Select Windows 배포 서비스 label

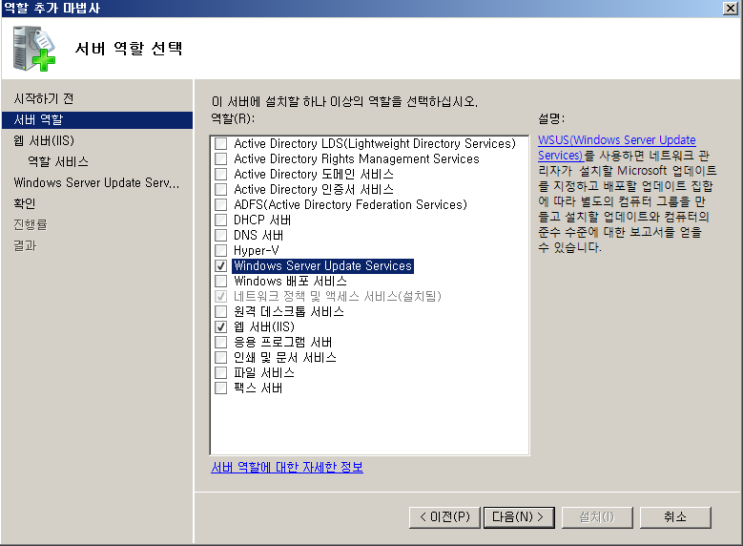(290, 281)
